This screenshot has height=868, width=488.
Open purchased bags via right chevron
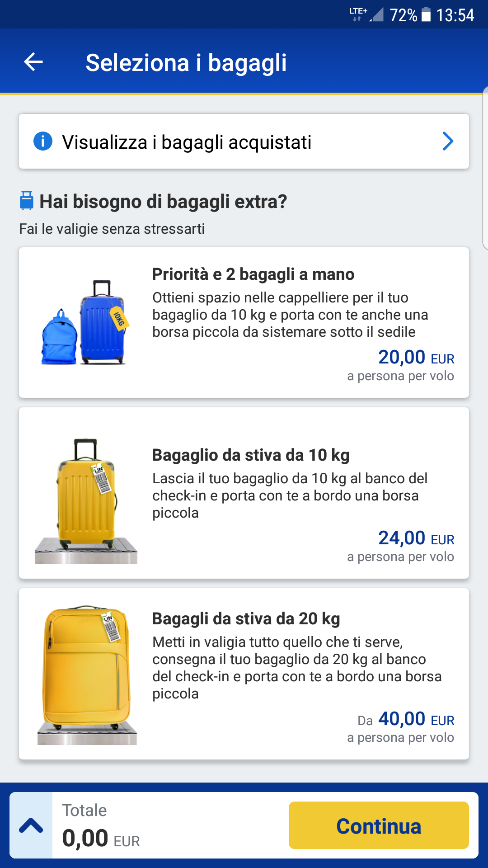tap(447, 142)
